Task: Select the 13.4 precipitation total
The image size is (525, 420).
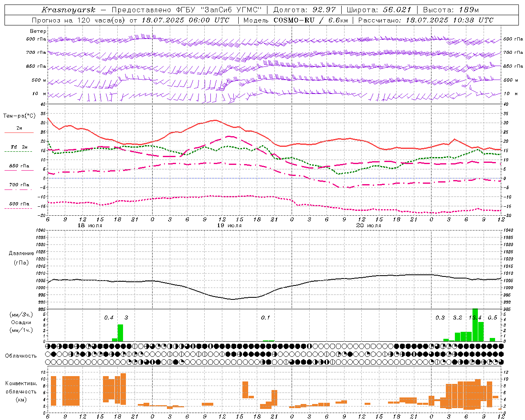Action: 475,317
